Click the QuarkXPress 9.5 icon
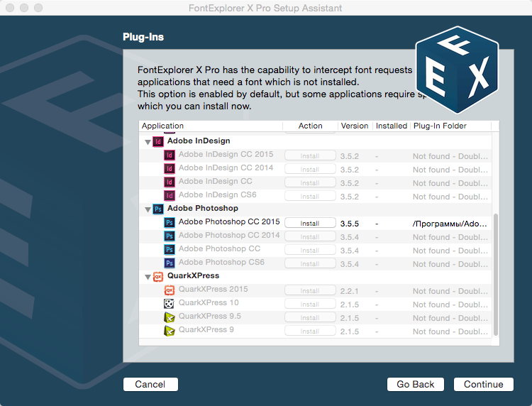The width and height of the screenshot is (532, 406). click(x=170, y=317)
